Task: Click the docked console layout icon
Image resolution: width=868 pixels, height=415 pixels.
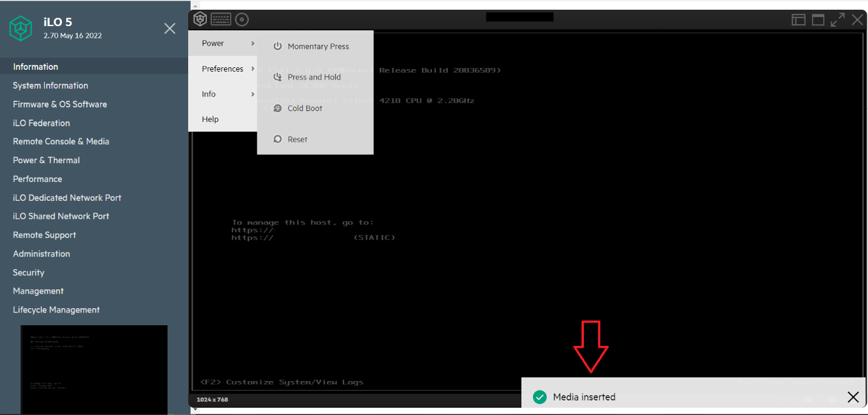Action: click(x=799, y=20)
